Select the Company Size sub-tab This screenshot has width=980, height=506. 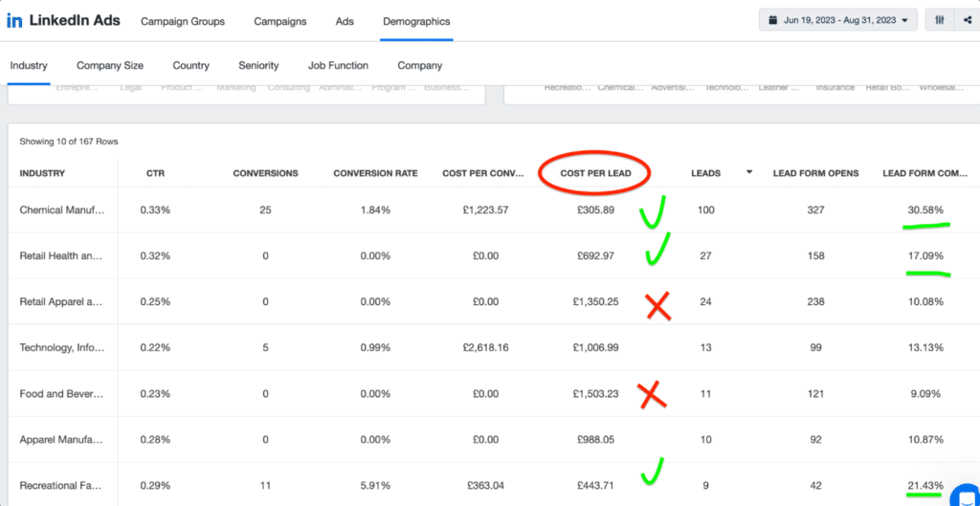(110, 65)
